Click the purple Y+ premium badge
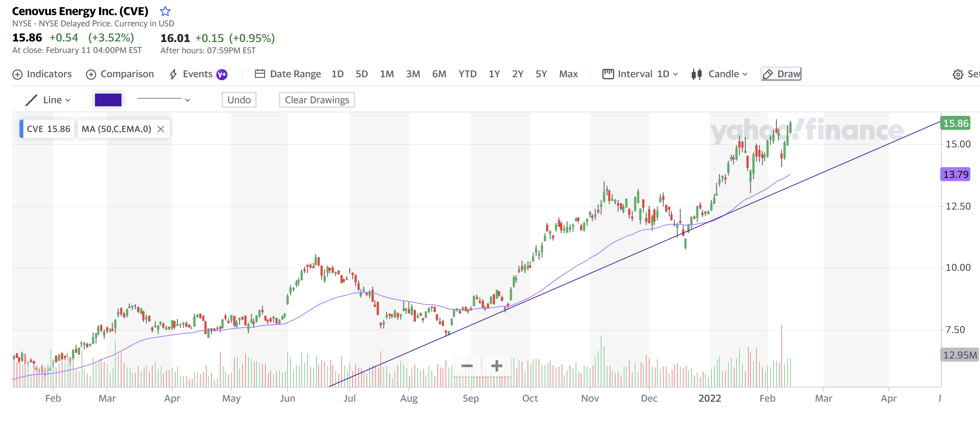 (222, 74)
